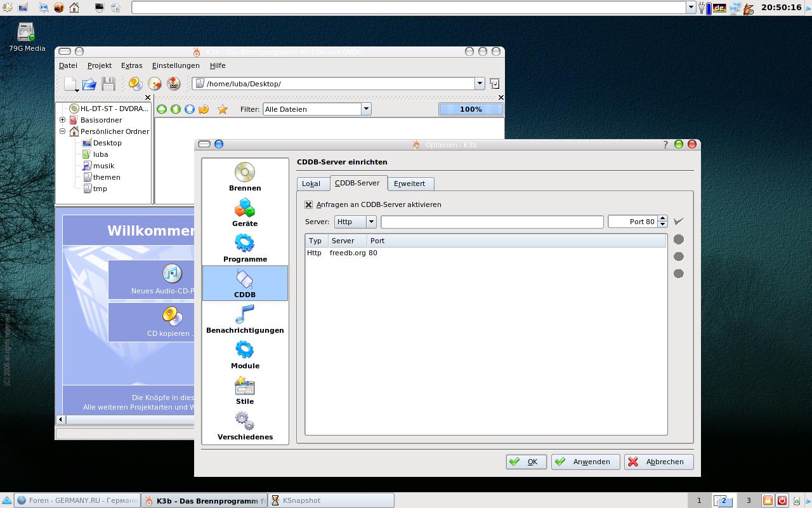This screenshot has width=812, height=508.
Task: Open the top panel command field dropdown
Action: click(x=691, y=8)
